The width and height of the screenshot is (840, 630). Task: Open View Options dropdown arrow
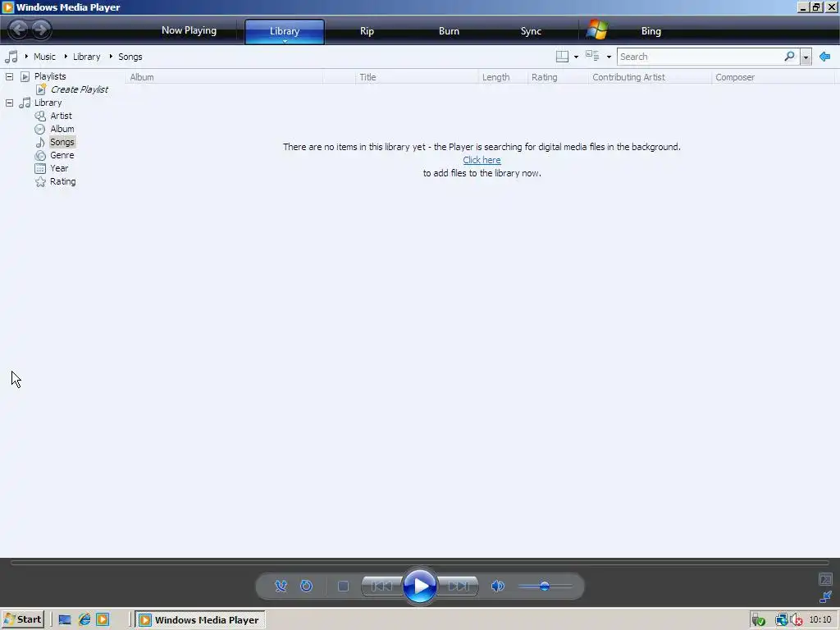click(x=609, y=57)
